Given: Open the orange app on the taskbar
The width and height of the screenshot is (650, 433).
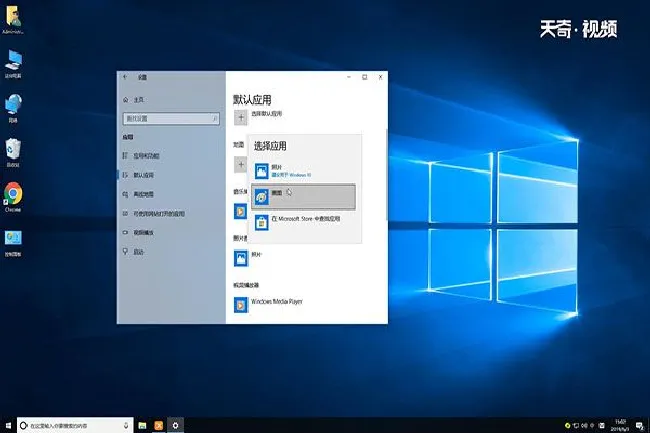Looking at the screenshot, I should click(x=159, y=426).
